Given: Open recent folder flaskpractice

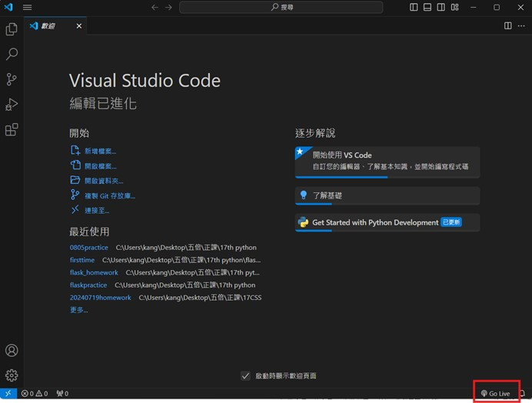Looking at the screenshot, I should 88,285.
